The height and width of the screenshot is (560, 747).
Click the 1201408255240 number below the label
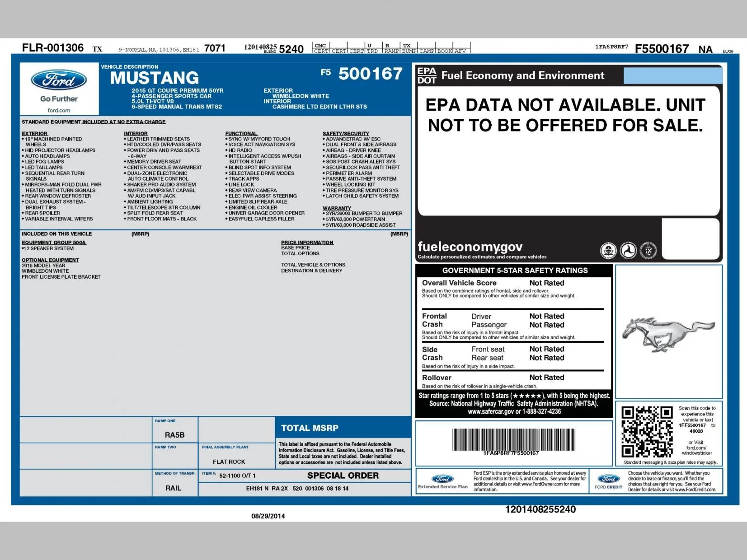coord(540,509)
